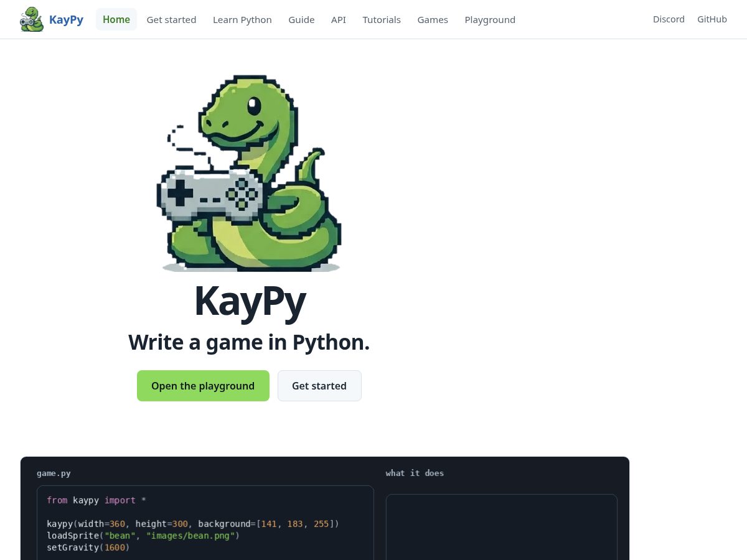Click the game.py file label

point(54,473)
